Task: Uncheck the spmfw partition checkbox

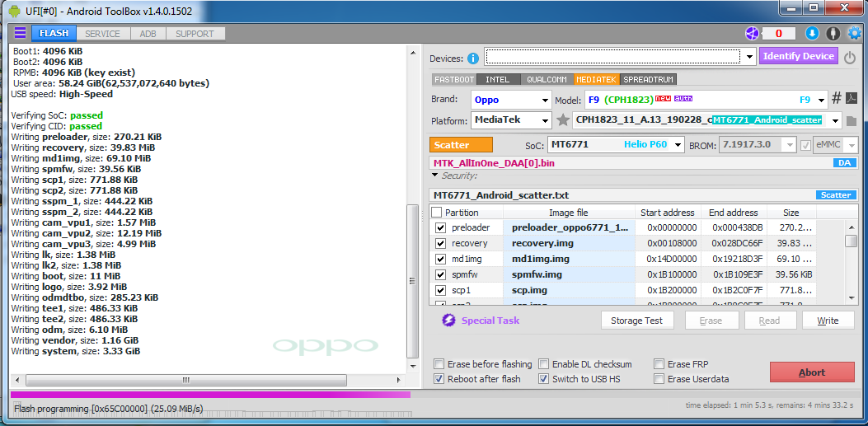Action: [441, 275]
